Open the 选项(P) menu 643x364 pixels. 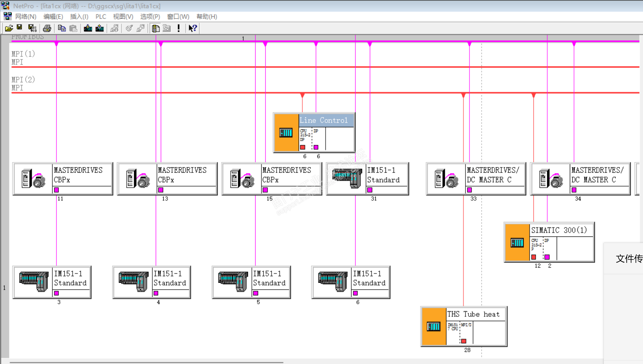(x=150, y=17)
